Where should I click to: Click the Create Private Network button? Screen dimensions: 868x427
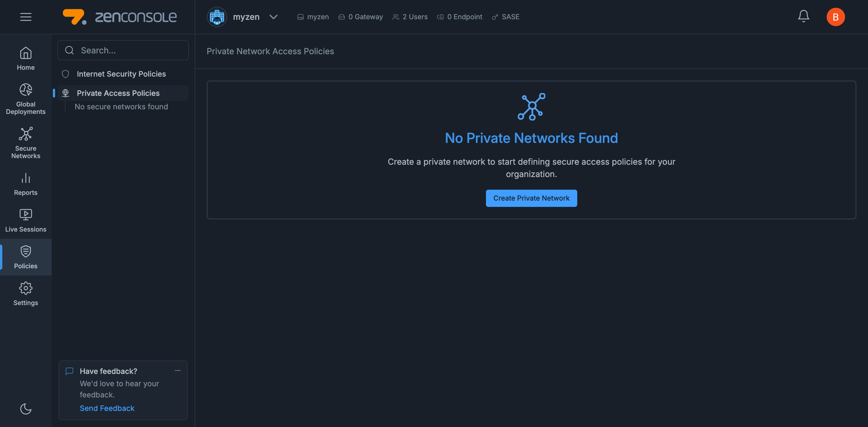531,198
